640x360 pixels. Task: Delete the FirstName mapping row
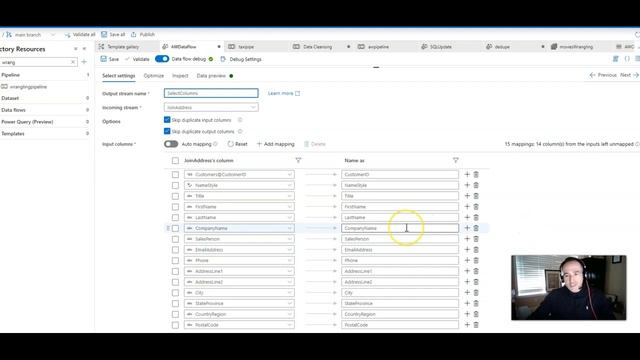(476, 207)
